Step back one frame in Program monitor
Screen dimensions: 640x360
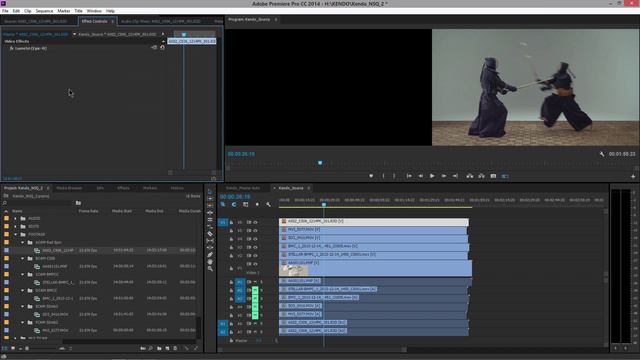coord(420,176)
